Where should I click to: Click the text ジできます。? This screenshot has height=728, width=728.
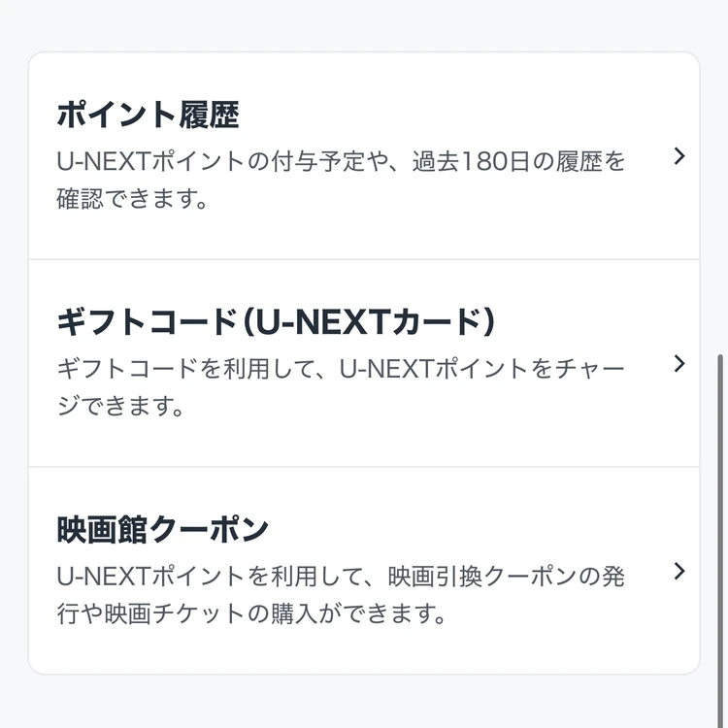[x=120, y=407]
